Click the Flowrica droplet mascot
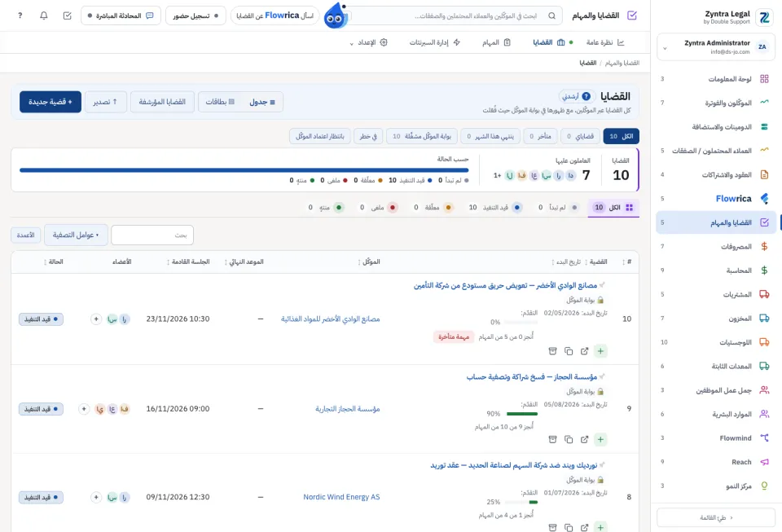Viewport: 782px width, 532px height. (x=336, y=16)
